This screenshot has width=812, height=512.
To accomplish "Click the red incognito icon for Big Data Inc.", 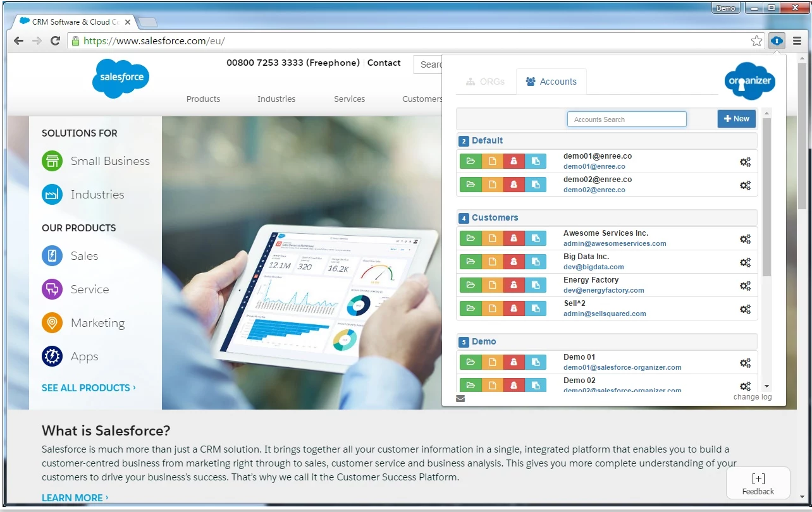I will pos(514,262).
